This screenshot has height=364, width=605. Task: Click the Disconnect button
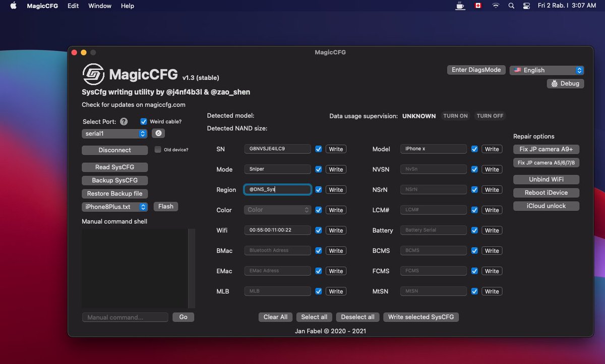click(x=115, y=150)
